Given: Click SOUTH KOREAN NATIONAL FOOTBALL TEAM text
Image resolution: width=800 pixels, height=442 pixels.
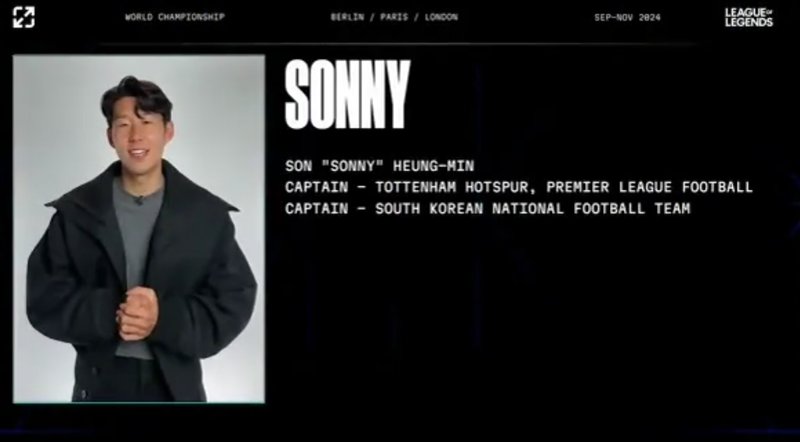Looking at the screenshot, I should (533, 209).
